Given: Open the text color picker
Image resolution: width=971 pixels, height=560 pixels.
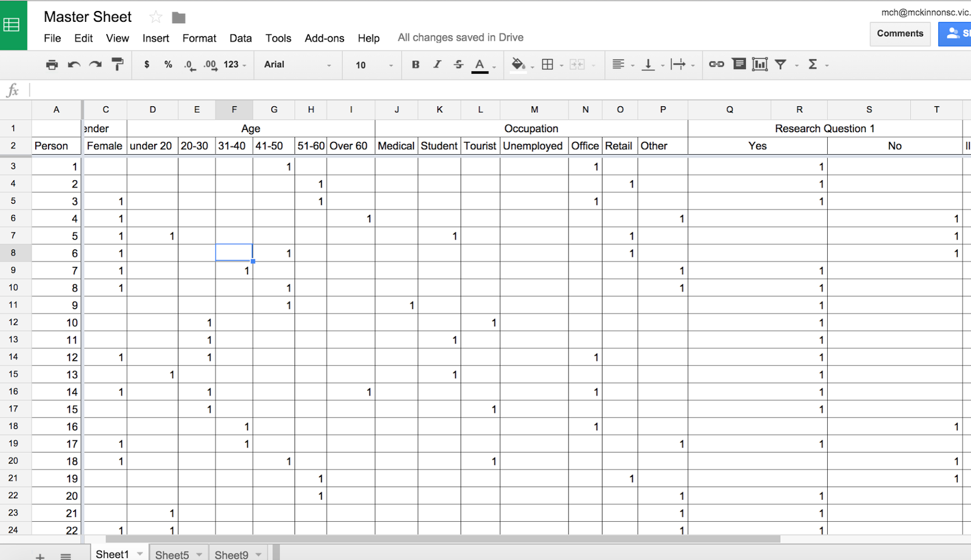Looking at the screenshot, I should [x=480, y=64].
